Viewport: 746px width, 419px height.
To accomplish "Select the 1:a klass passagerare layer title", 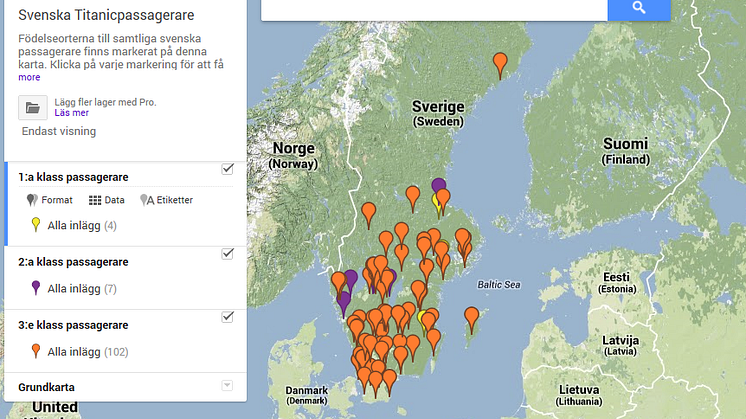I will [x=72, y=177].
